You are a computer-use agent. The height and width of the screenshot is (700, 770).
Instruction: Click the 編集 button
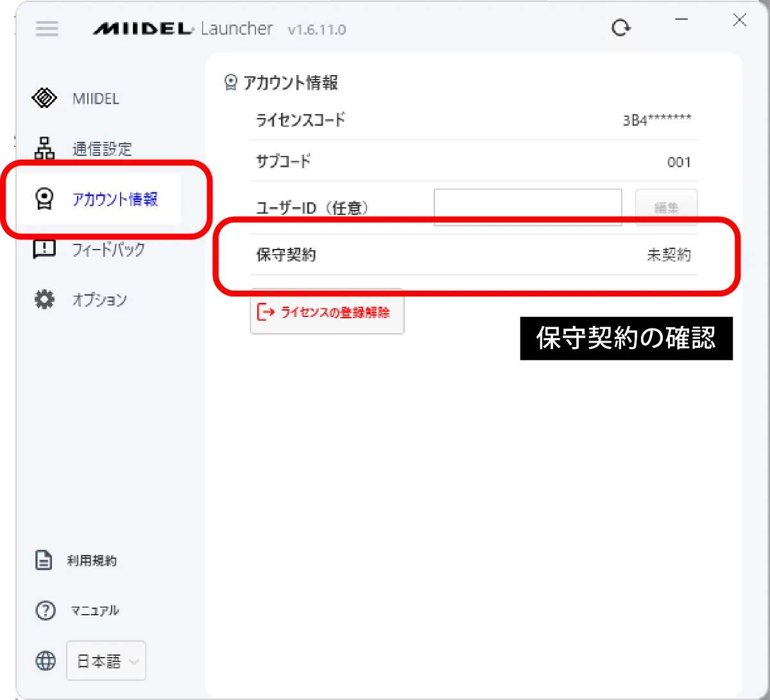(x=667, y=207)
